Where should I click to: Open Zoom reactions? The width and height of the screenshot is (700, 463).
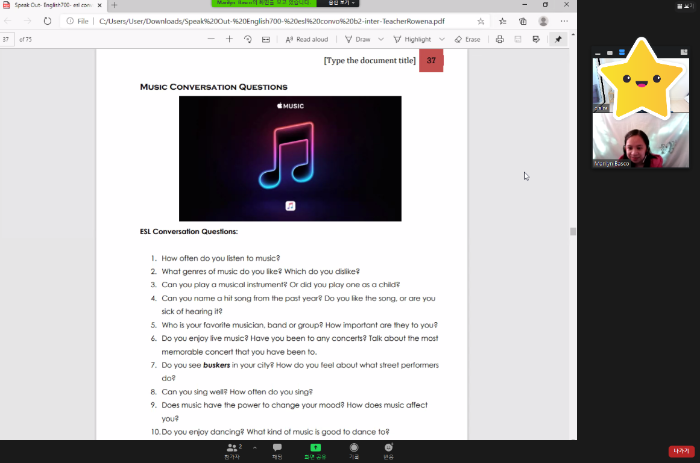tap(388, 451)
